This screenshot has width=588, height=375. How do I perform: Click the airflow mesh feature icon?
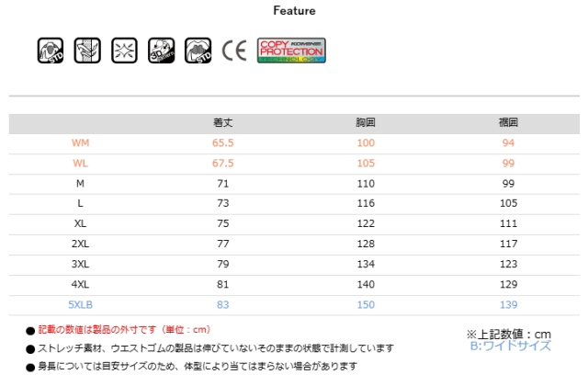[87, 51]
